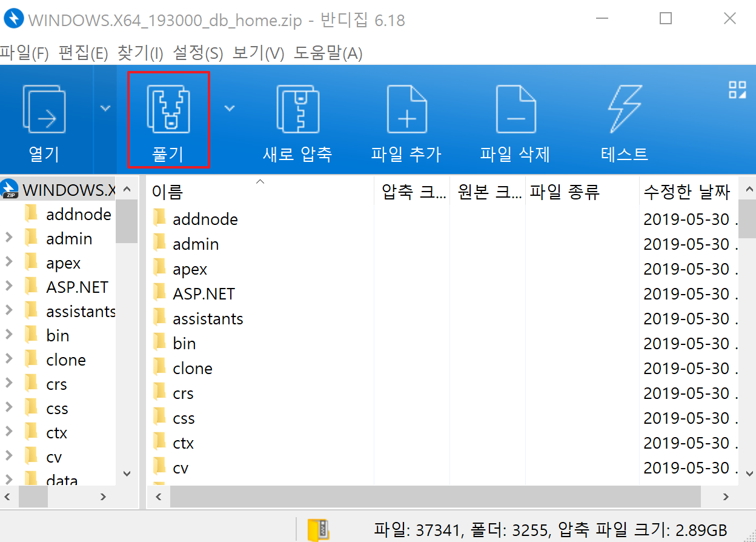Open dropdown arrow next to 풀기

tap(229, 109)
